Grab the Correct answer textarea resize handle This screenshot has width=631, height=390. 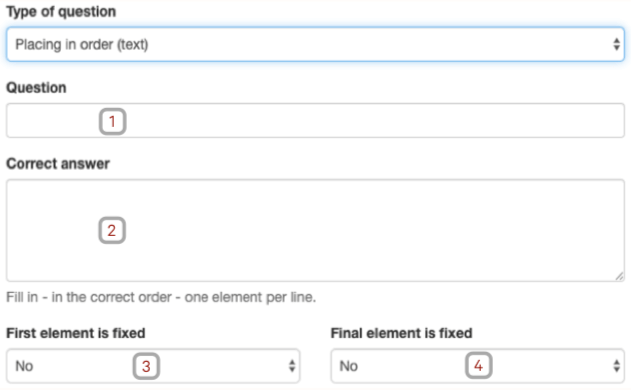pos(619,277)
